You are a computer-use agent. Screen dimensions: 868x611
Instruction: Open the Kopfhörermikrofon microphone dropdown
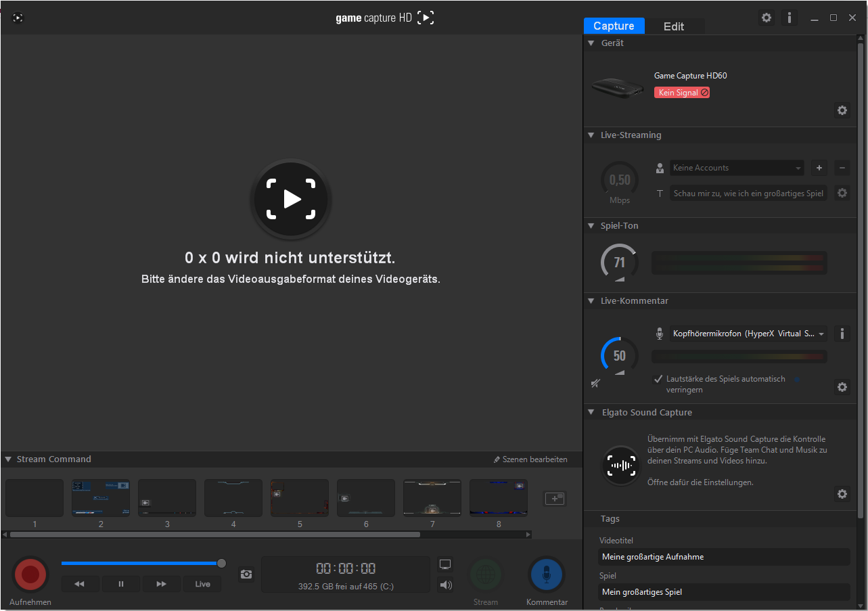pyautogui.click(x=748, y=334)
